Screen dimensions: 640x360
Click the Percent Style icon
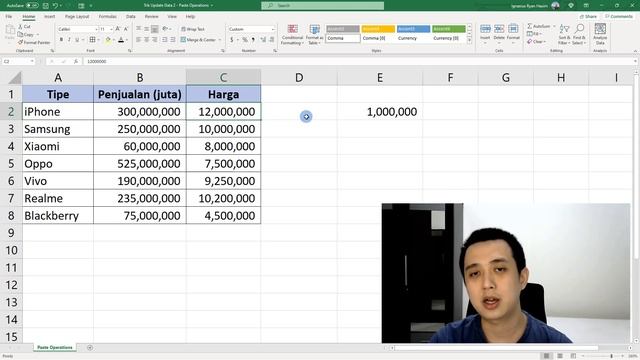[x=245, y=40]
